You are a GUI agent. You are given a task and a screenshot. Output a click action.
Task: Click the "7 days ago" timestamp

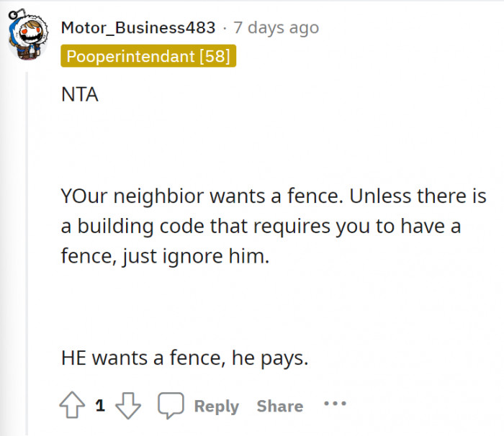(276, 28)
